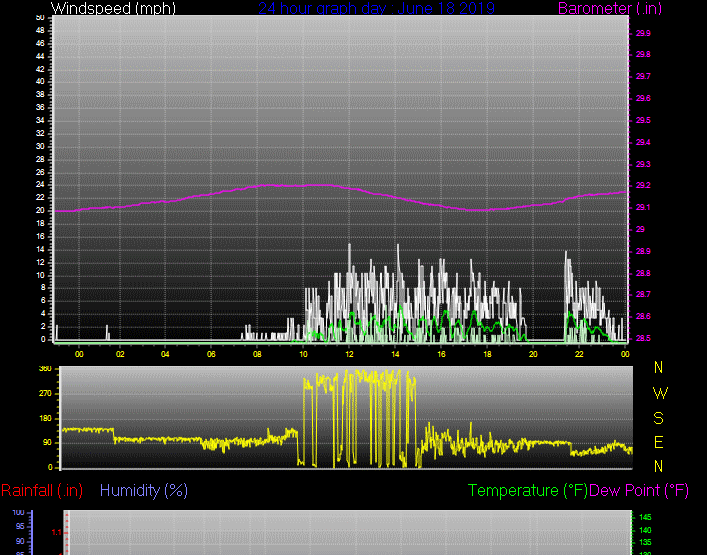
Task: Click temperature scale value 140
Action: [x=645, y=530]
